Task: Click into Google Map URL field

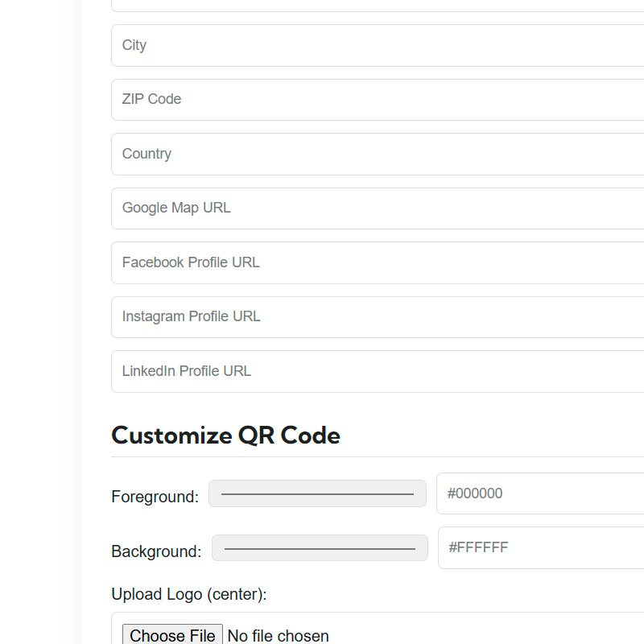Action: click(x=377, y=208)
